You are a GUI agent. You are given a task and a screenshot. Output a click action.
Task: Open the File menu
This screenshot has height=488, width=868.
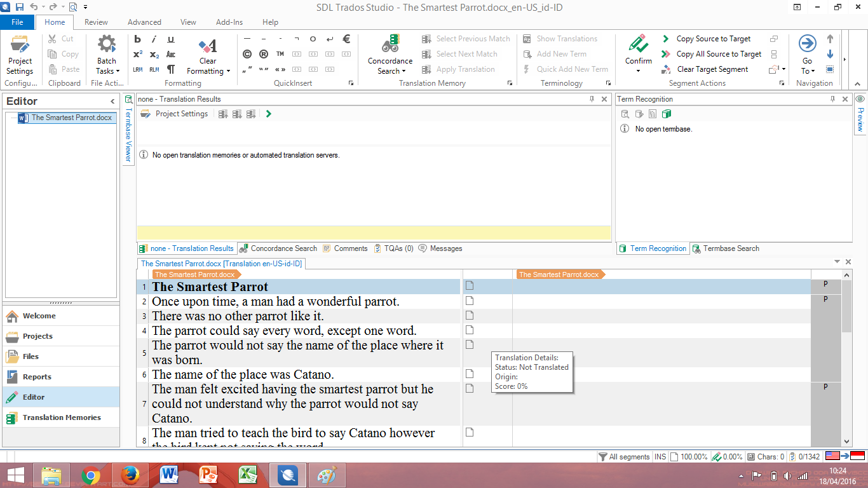(x=17, y=22)
